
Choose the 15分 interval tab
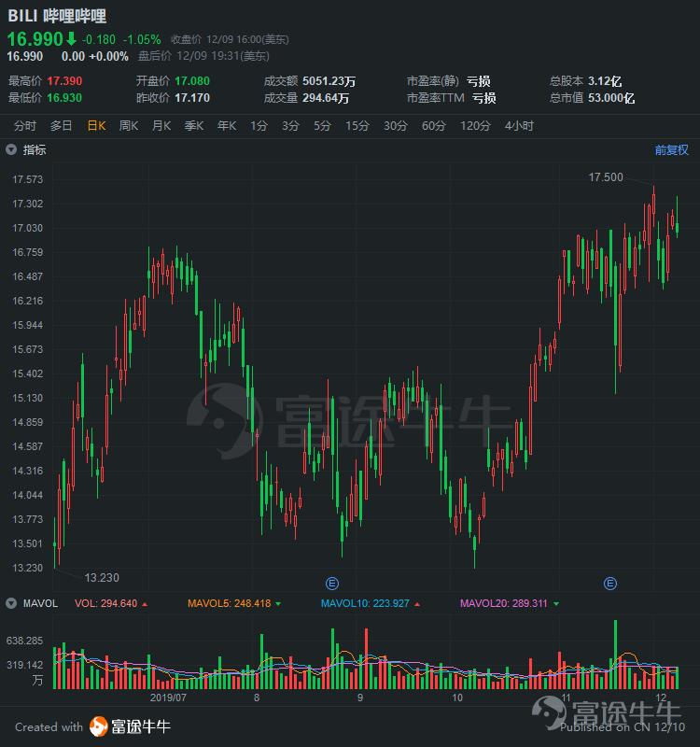357,126
